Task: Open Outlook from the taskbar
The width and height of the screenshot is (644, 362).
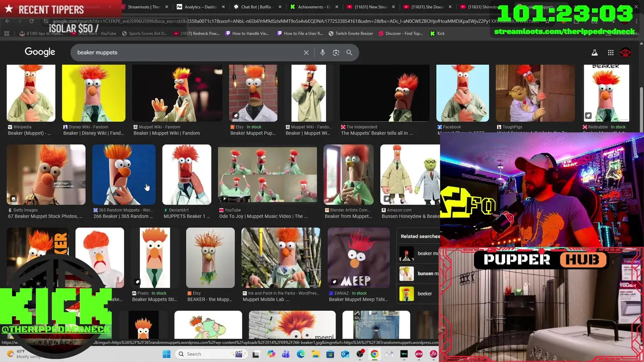Action: (345, 354)
